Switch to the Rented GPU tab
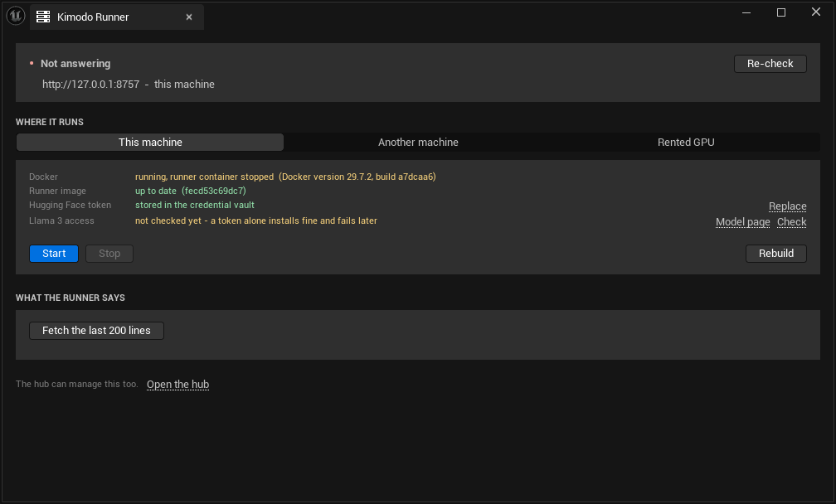 686,143
